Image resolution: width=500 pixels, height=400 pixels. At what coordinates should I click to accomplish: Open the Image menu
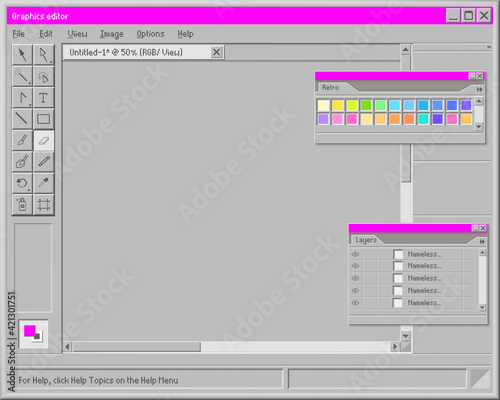pos(112,34)
